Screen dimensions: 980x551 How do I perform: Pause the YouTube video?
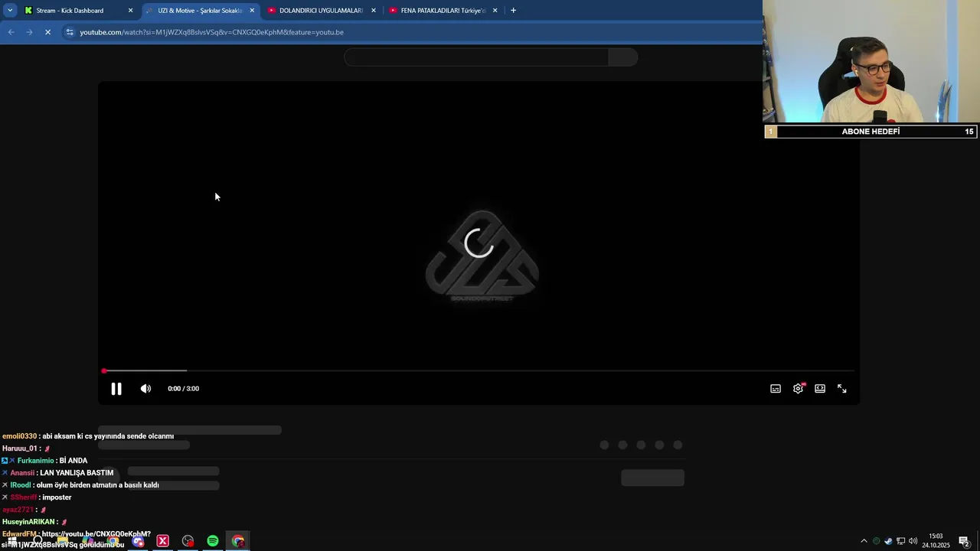[116, 389]
